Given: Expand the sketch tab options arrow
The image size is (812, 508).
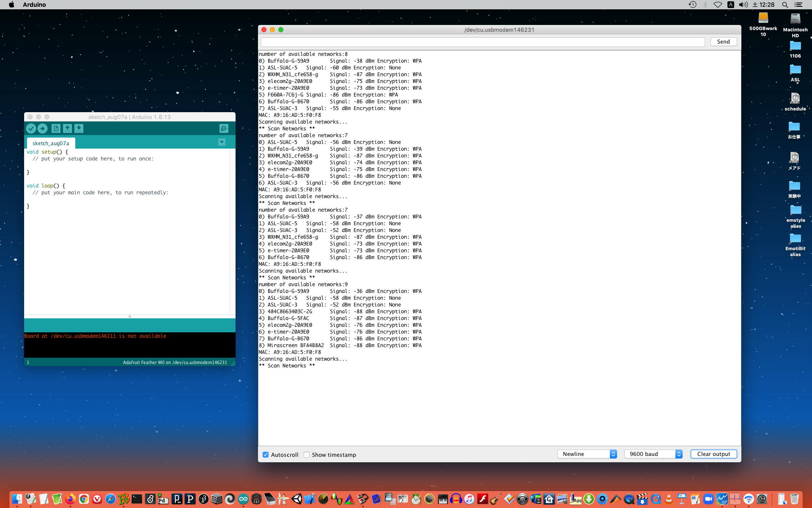Looking at the screenshot, I should [222, 142].
